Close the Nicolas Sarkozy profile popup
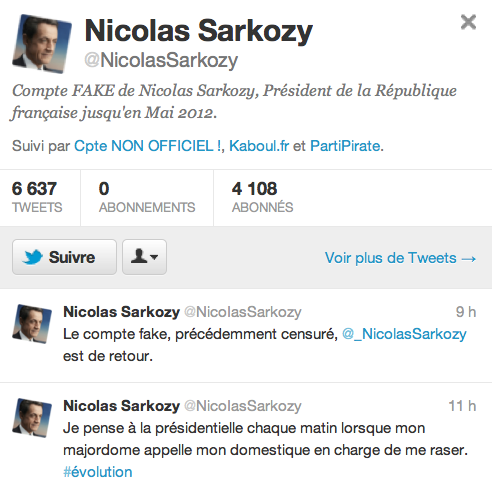Screen dimensions: 492x495 468,22
